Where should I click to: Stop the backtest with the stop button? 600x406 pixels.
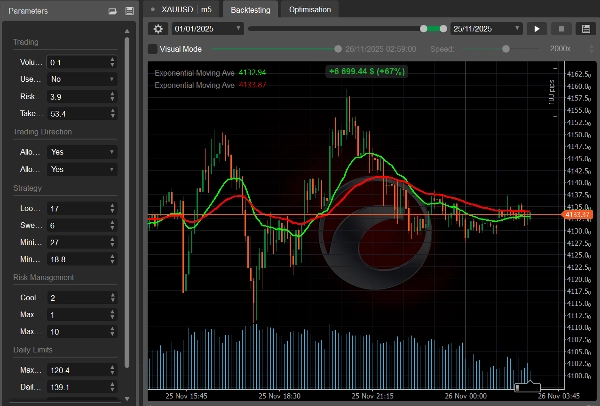click(x=561, y=29)
